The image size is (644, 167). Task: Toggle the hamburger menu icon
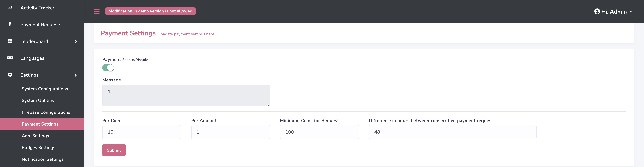point(97,11)
